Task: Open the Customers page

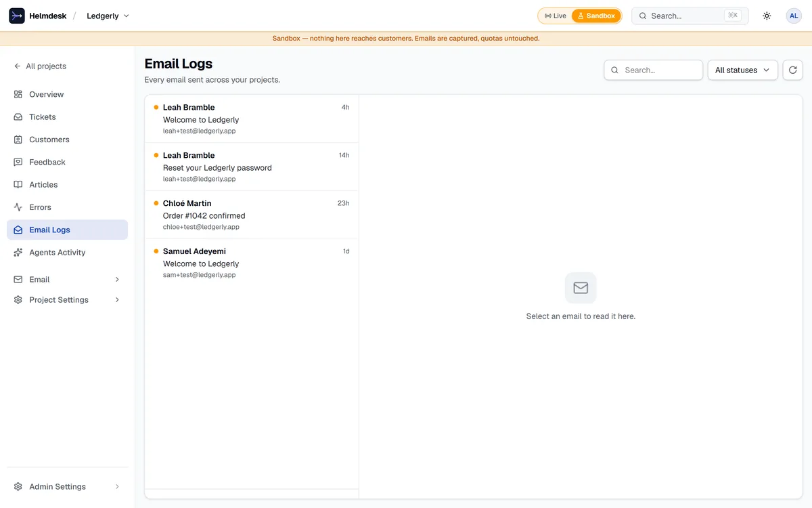Action: (x=67, y=140)
